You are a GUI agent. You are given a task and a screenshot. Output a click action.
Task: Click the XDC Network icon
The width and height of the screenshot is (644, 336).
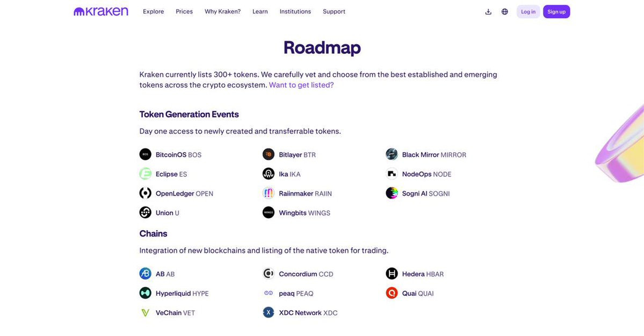pyautogui.click(x=269, y=312)
